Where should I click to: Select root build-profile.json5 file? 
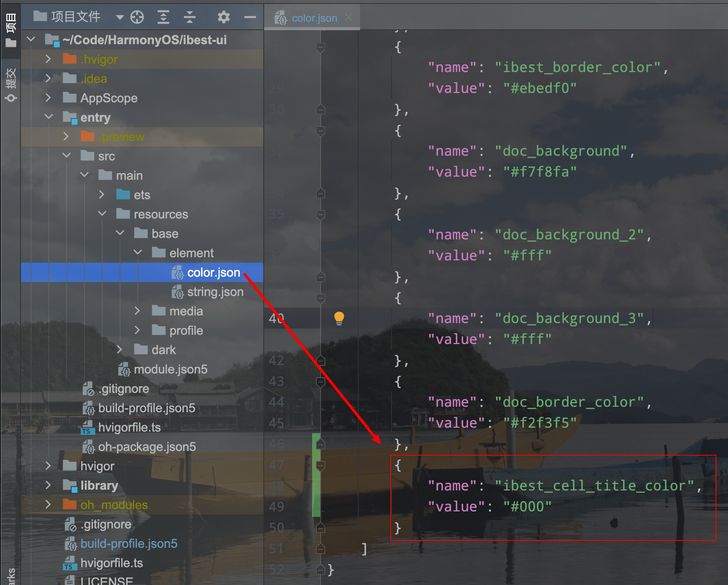coord(129,544)
